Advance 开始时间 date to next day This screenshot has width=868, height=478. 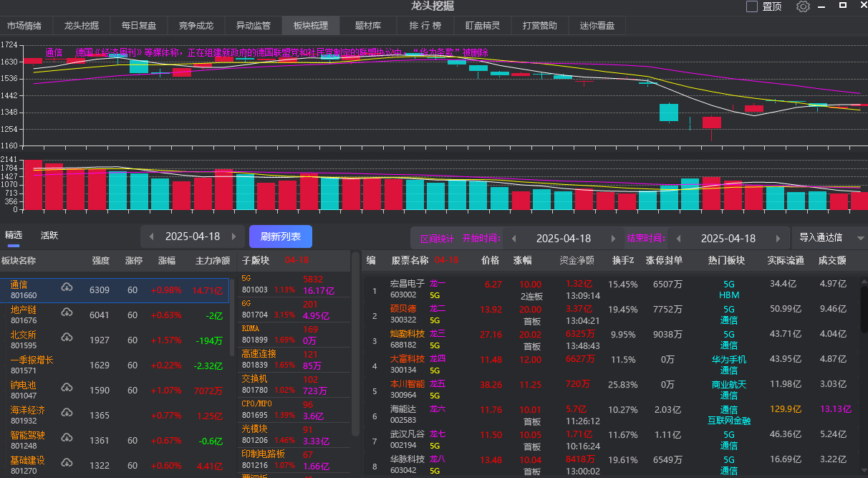613,239
